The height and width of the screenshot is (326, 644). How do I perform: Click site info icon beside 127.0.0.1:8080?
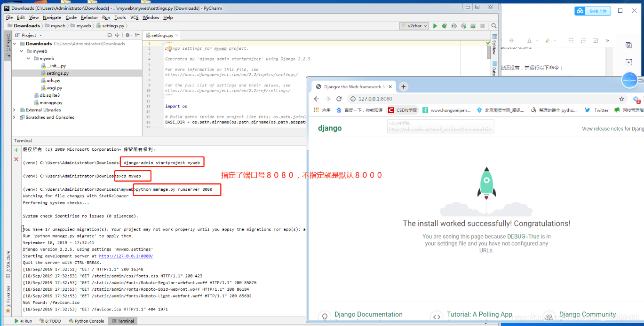(x=352, y=99)
